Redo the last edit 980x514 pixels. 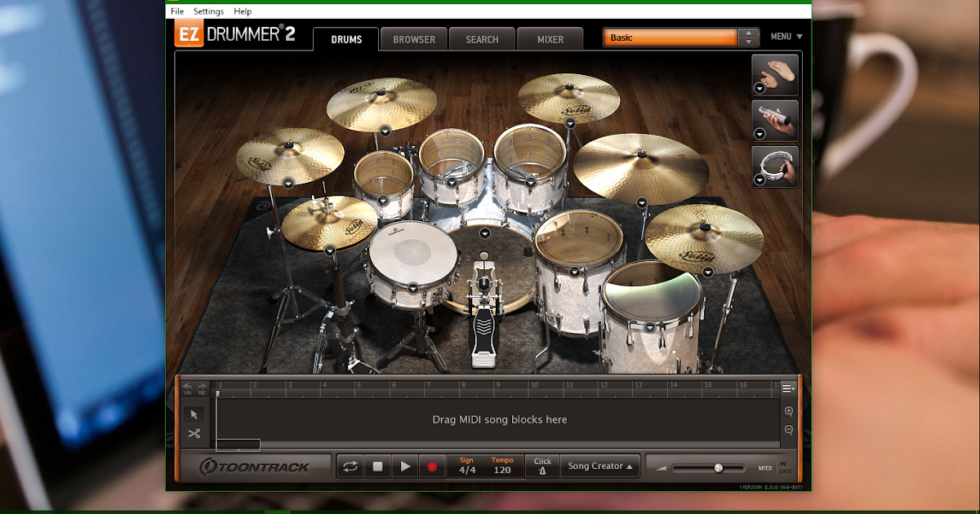point(202,388)
